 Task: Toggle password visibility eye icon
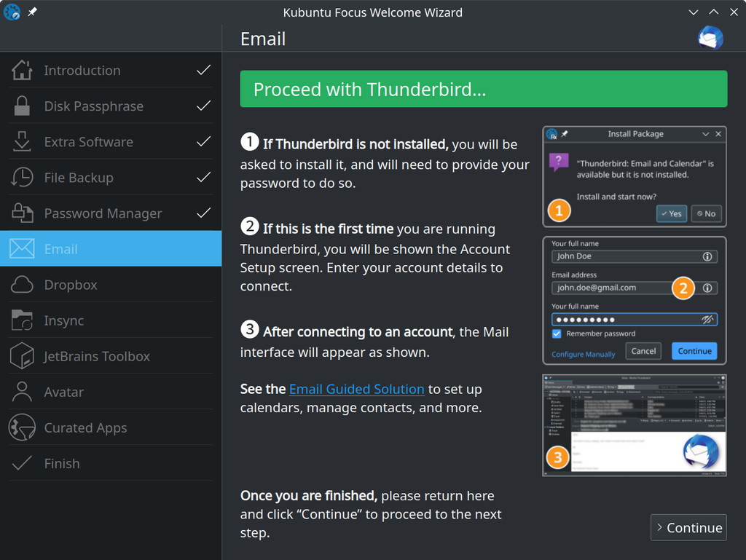(707, 320)
